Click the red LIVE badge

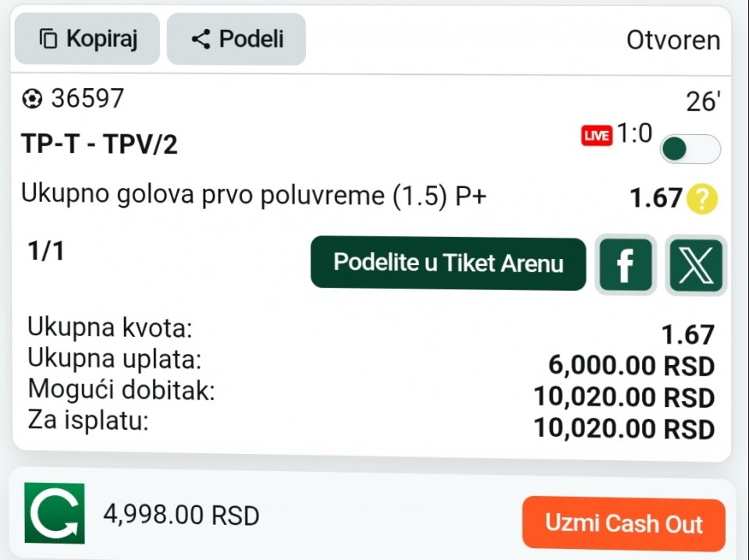pyautogui.click(x=597, y=136)
